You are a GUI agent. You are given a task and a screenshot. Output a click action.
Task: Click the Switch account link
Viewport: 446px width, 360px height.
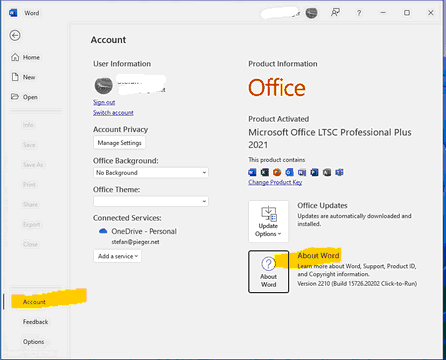(113, 113)
